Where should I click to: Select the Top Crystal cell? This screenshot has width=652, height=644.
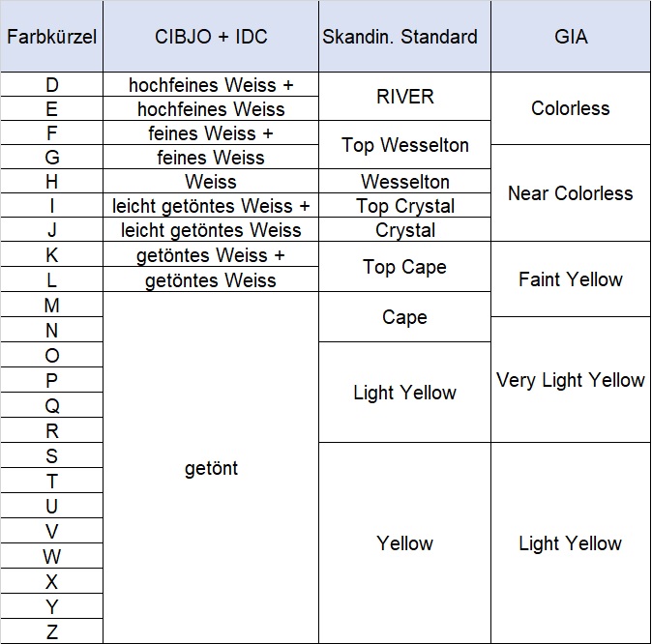[x=404, y=206]
